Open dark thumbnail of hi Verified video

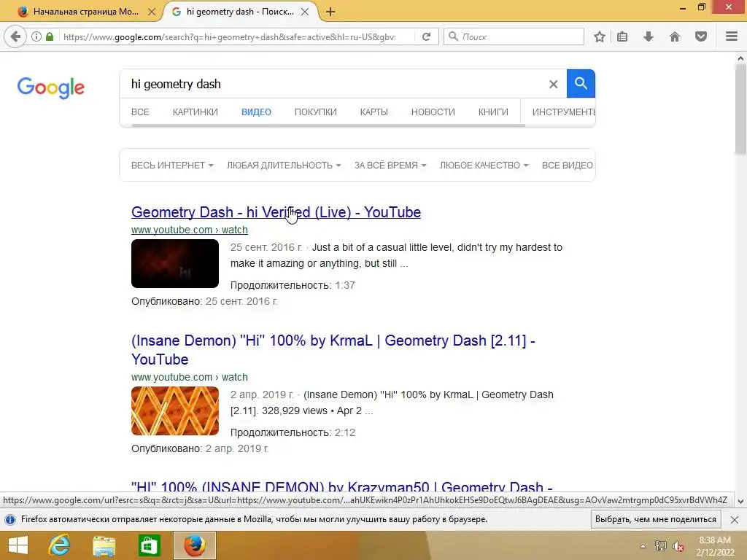175,263
